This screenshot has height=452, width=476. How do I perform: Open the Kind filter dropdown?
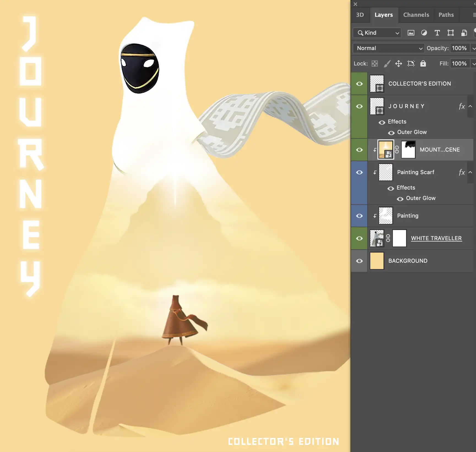(x=377, y=33)
